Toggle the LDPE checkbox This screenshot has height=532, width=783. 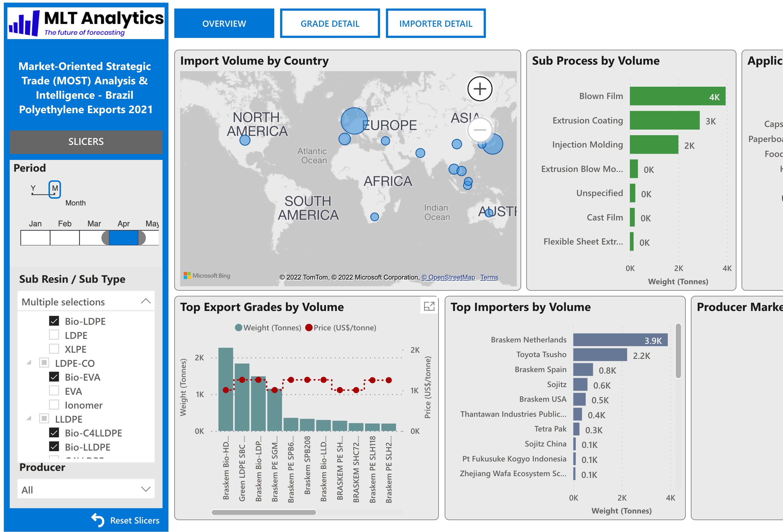[x=54, y=335]
